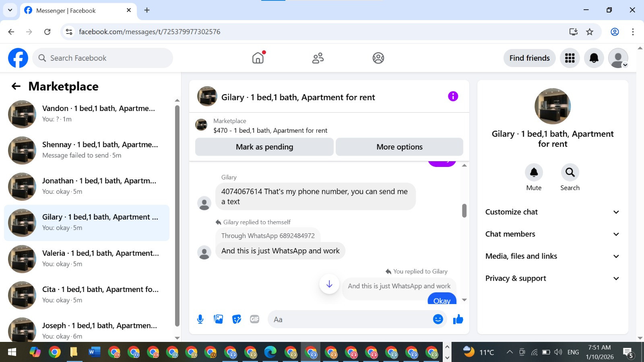Click Mark as pending button
This screenshot has width=644, height=362.
tap(264, 147)
